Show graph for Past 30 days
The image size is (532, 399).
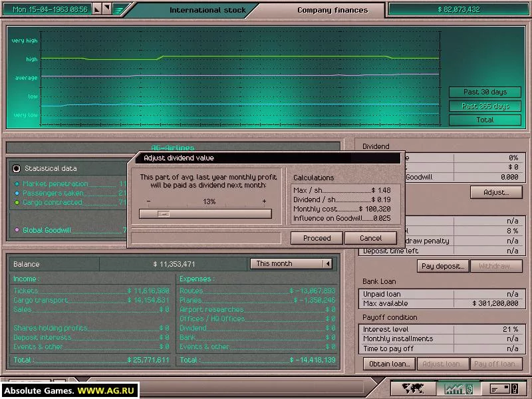click(x=485, y=92)
